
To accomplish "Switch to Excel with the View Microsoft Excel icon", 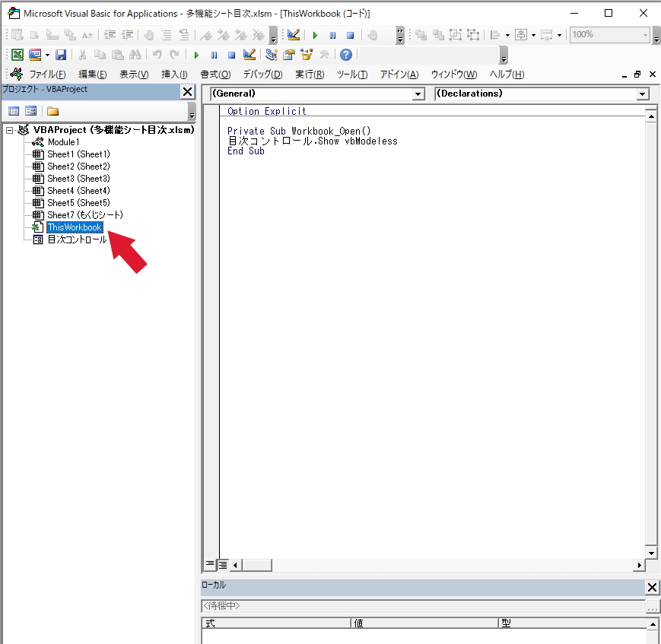I will pos(17,55).
